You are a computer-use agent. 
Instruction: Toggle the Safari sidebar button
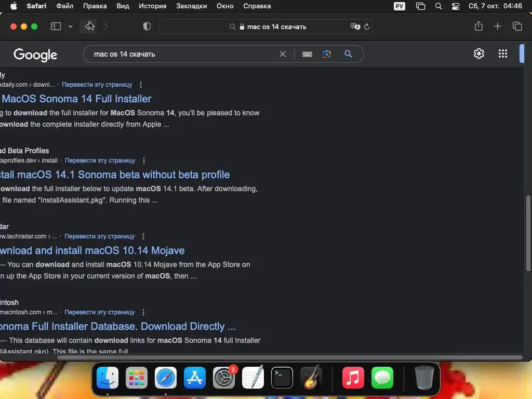(x=56, y=26)
